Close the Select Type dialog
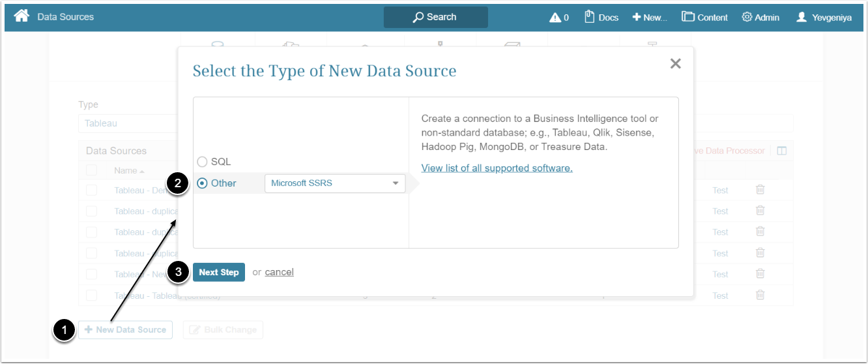The width and height of the screenshot is (868, 364). (676, 63)
